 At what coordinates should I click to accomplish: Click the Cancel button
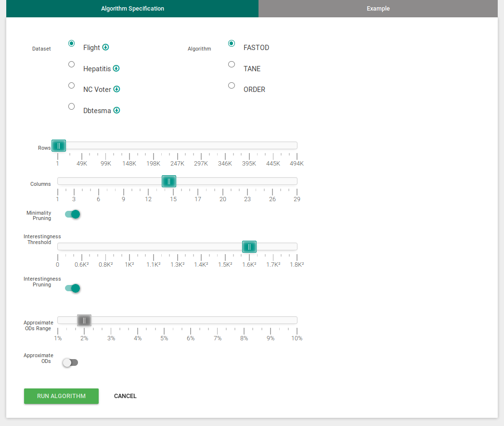(125, 396)
